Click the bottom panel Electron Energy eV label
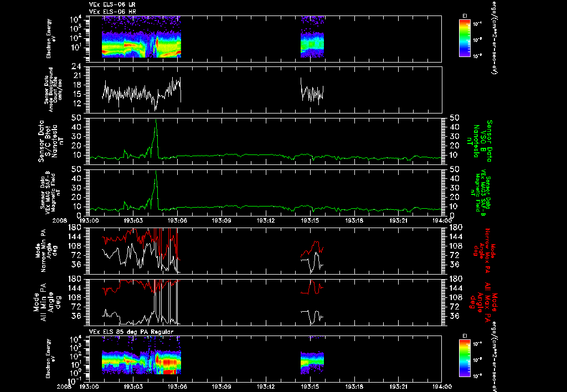 pyautogui.click(x=51, y=359)
